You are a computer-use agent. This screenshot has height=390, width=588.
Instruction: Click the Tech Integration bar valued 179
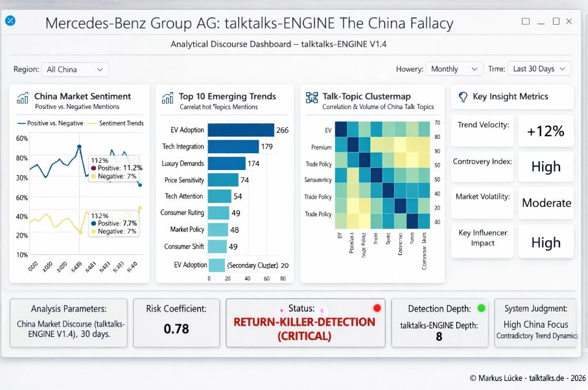pyautogui.click(x=233, y=147)
